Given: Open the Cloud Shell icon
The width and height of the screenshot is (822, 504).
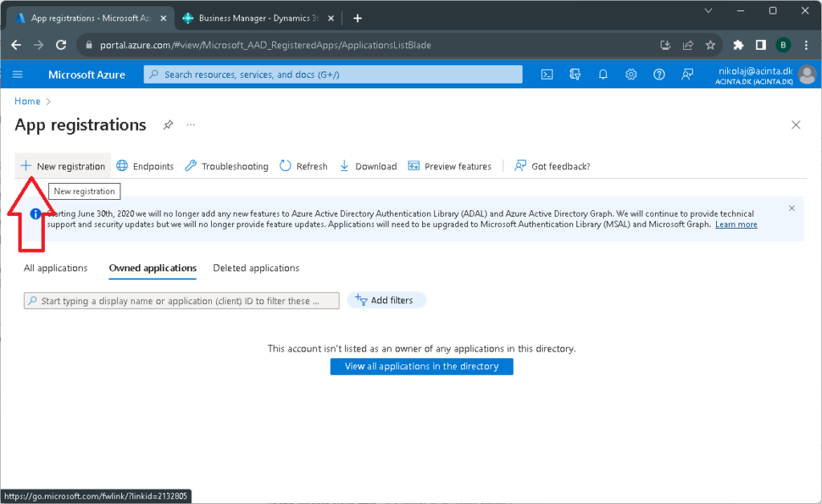Looking at the screenshot, I should point(547,74).
